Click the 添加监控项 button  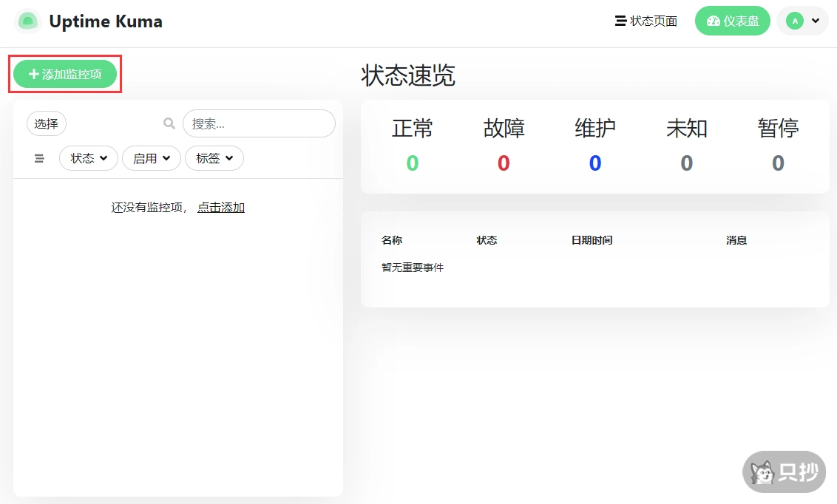point(65,73)
